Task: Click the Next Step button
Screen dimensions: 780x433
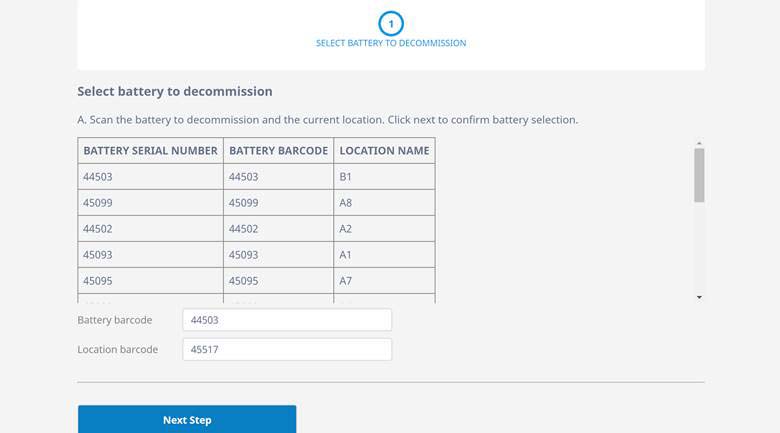Action: (x=187, y=420)
